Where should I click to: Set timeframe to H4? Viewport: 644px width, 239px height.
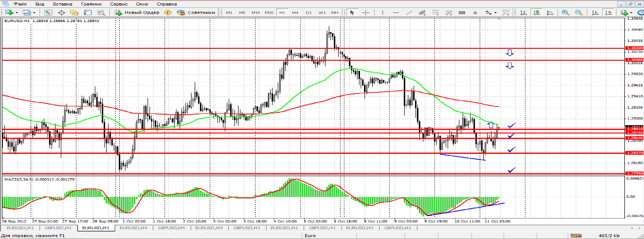pos(295,12)
